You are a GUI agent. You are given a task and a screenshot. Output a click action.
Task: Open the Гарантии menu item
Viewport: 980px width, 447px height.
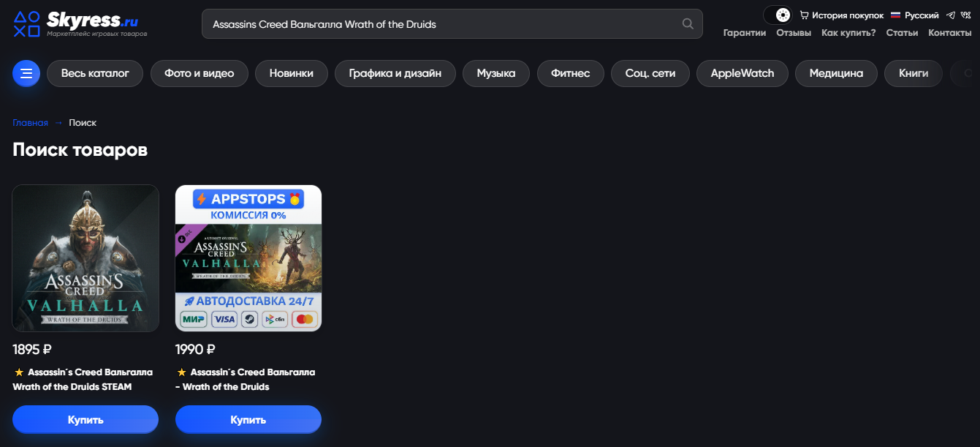coord(745,33)
